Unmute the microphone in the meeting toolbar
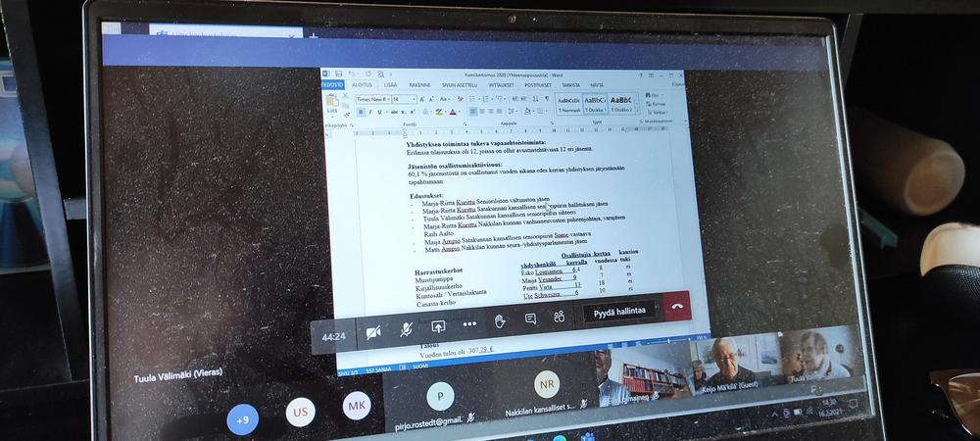The image size is (980, 441). coord(406,330)
